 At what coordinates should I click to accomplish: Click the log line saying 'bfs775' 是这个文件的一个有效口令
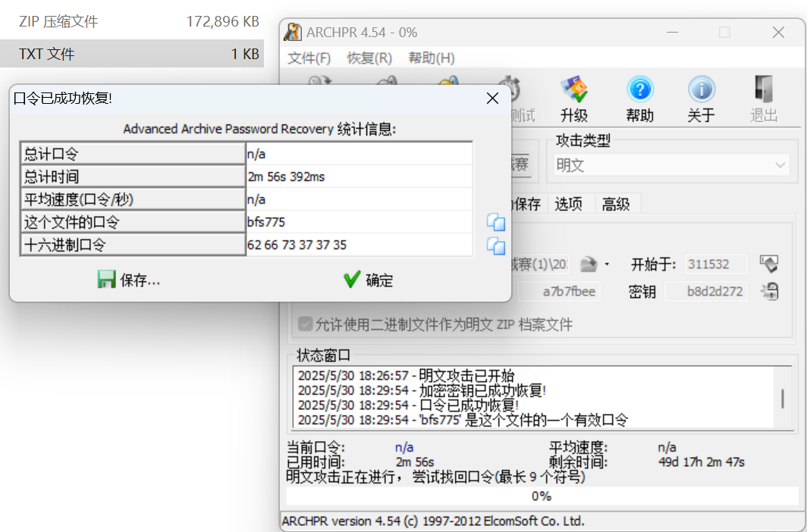click(463, 420)
